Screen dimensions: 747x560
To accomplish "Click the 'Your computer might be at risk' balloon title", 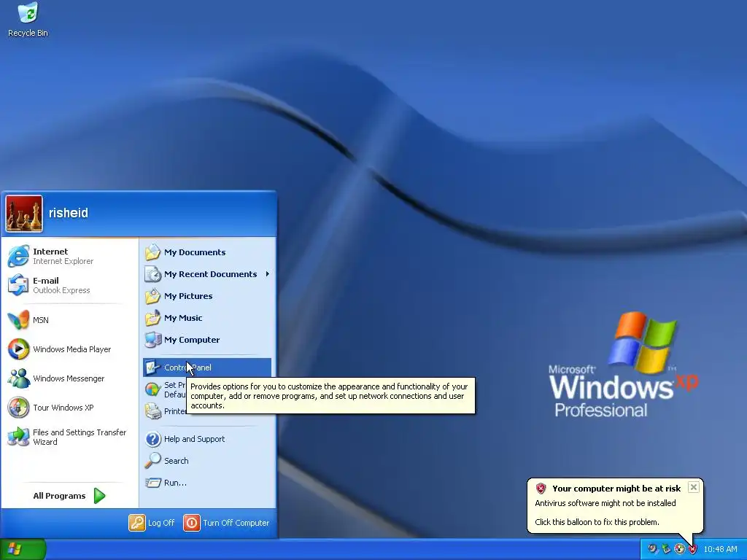I will (x=616, y=489).
